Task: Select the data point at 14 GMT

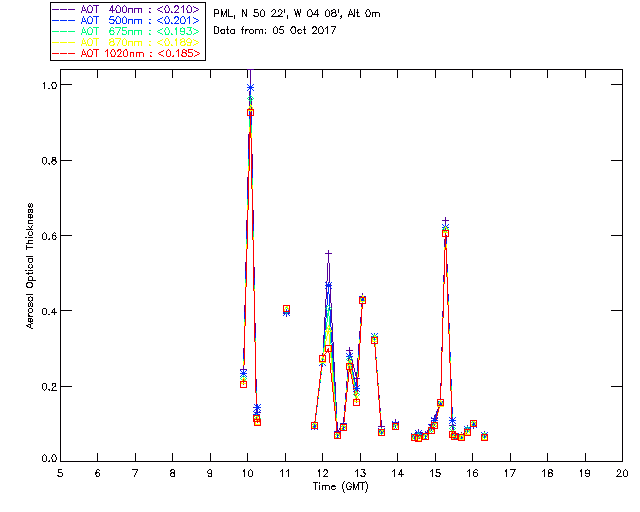Action: point(395,426)
